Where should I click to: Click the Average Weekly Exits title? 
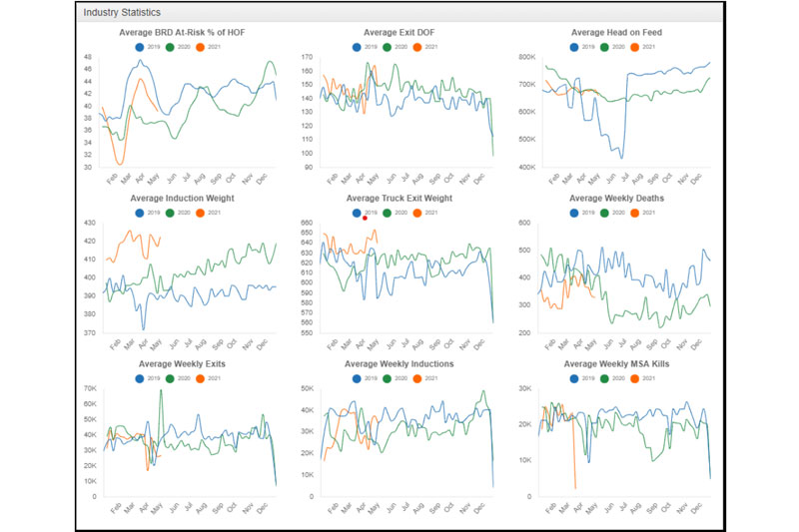[182, 364]
